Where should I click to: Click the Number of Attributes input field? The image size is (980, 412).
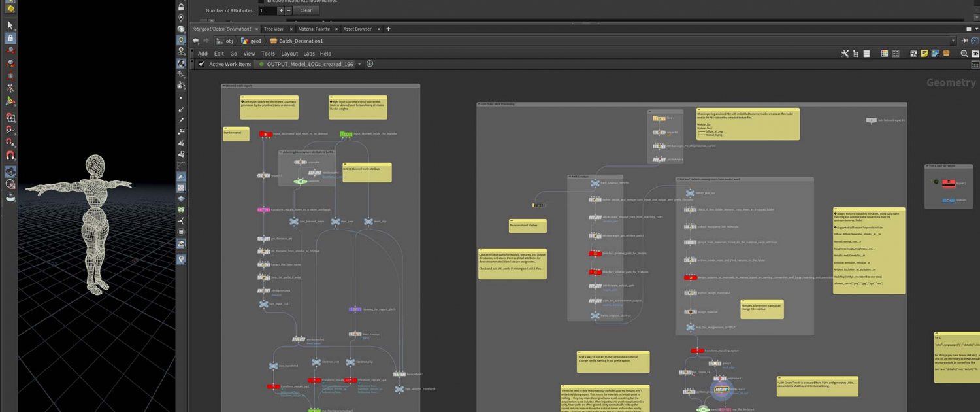pyautogui.click(x=267, y=10)
